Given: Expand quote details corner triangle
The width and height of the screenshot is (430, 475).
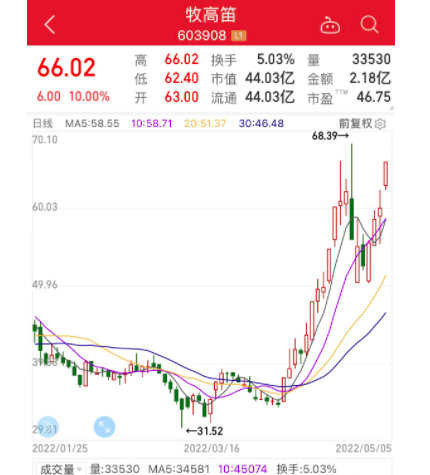Looking at the screenshot, I should coord(391,107).
